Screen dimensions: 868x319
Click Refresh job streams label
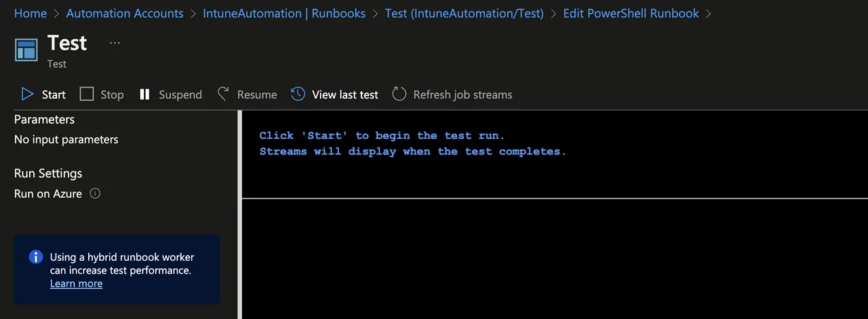(x=462, y=95)
